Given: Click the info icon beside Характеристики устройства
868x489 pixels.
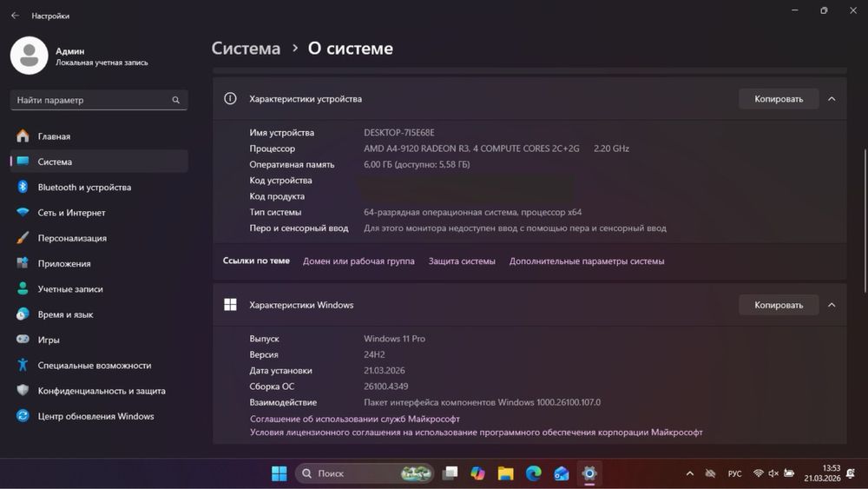Looking at the screenshot, I should point(230,98).
